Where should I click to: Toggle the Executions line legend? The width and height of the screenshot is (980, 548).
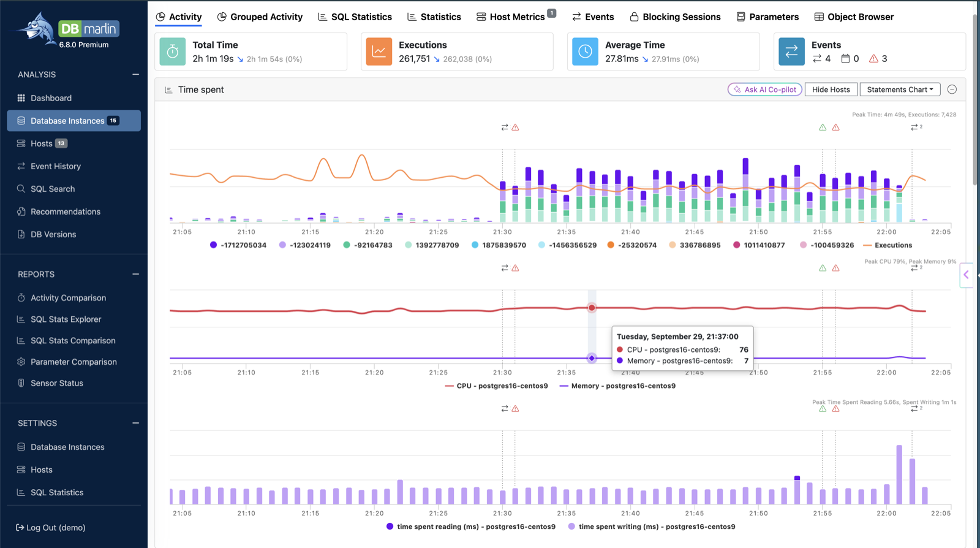click(888, 245)
